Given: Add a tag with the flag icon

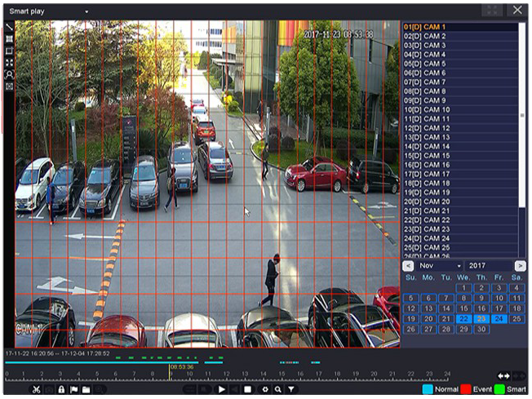Looking at the screenshot, I should (74, 389).
